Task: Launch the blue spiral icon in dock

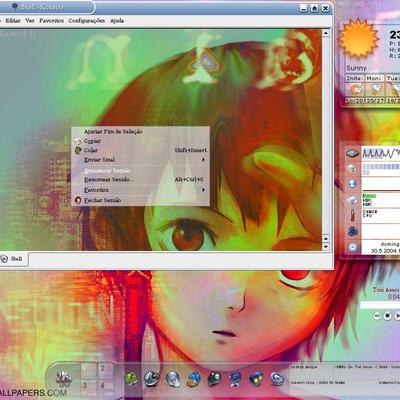Action: (x=277, y=379)
